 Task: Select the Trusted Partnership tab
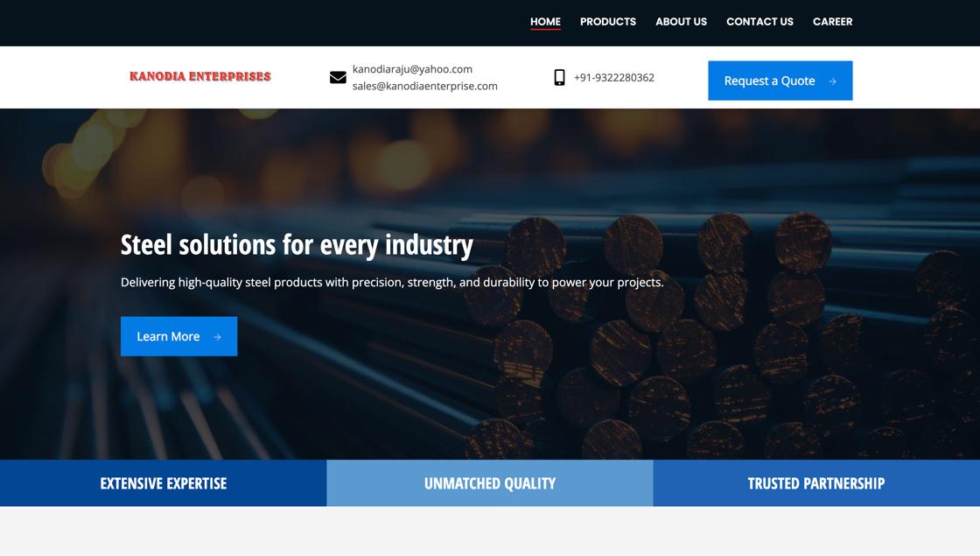pyautogui.click(x=815, y=483)
